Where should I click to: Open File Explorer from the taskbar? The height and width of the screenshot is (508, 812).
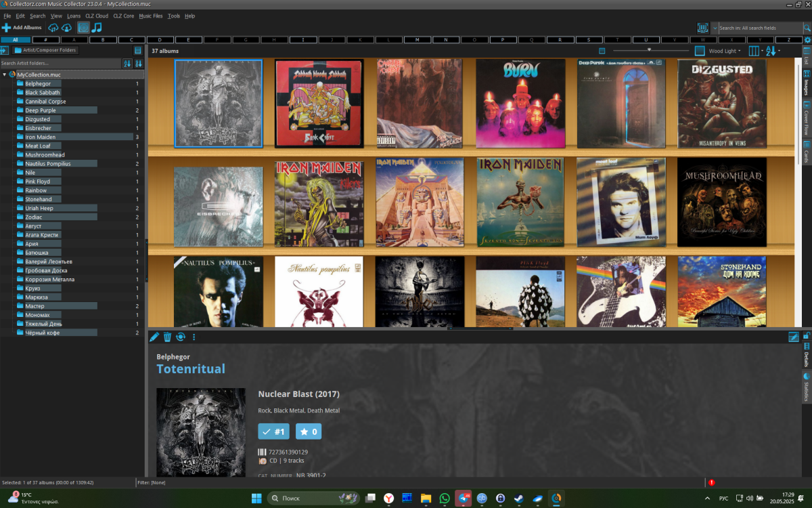(x=426, y=498)
